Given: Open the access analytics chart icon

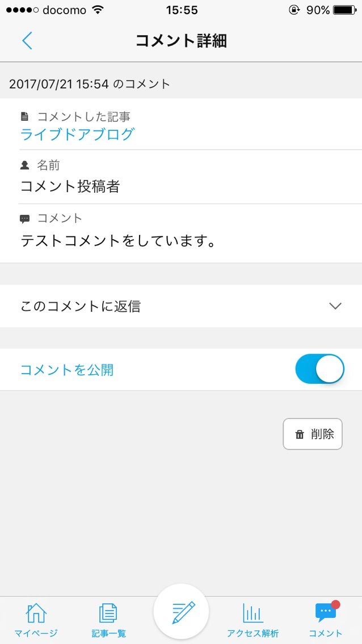Looking at the screenshot, I should coord(252,613).
